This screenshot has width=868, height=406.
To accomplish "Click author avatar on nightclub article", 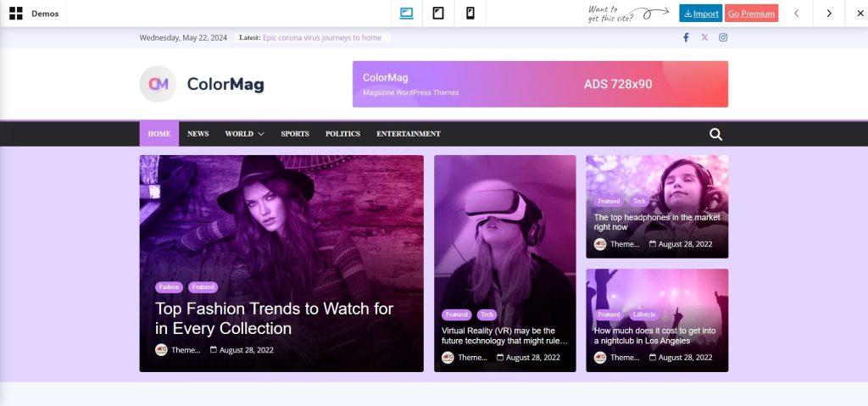I will point(600,357).
